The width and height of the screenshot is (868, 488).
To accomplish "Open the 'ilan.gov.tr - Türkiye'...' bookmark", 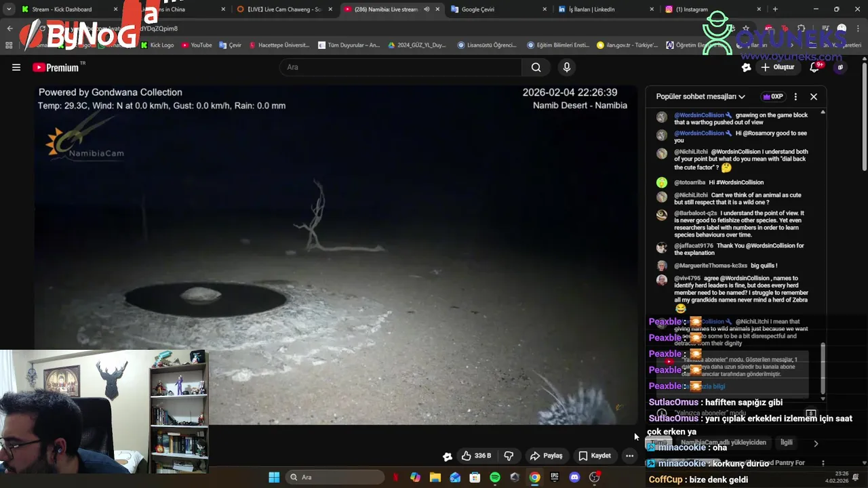I will (627, 45).
